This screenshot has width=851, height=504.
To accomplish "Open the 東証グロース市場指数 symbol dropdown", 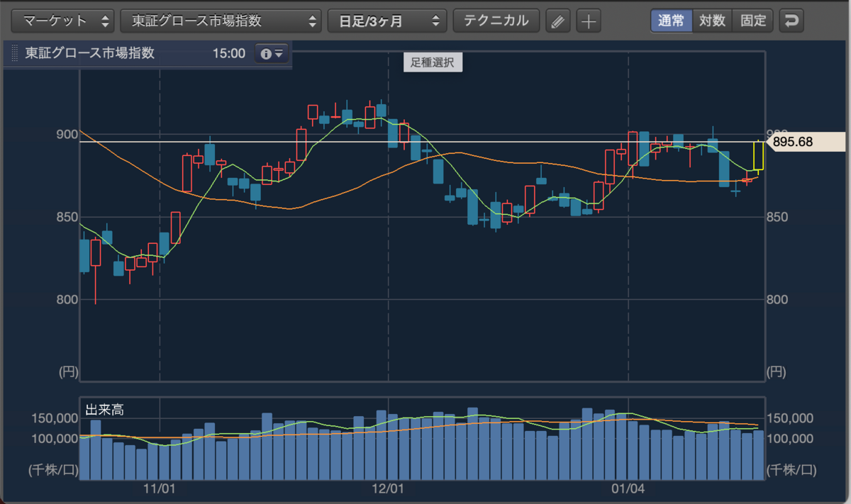I will (x=221, y=21).
